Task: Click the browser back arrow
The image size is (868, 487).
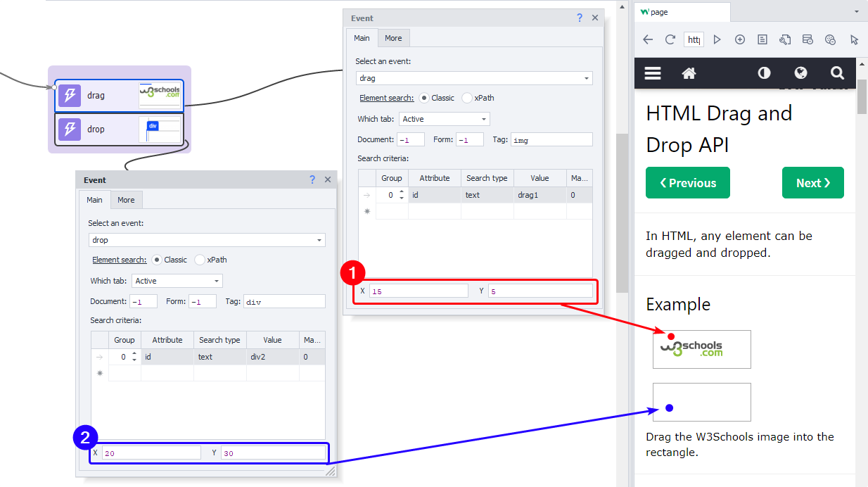Action: [x=648, y=40]
